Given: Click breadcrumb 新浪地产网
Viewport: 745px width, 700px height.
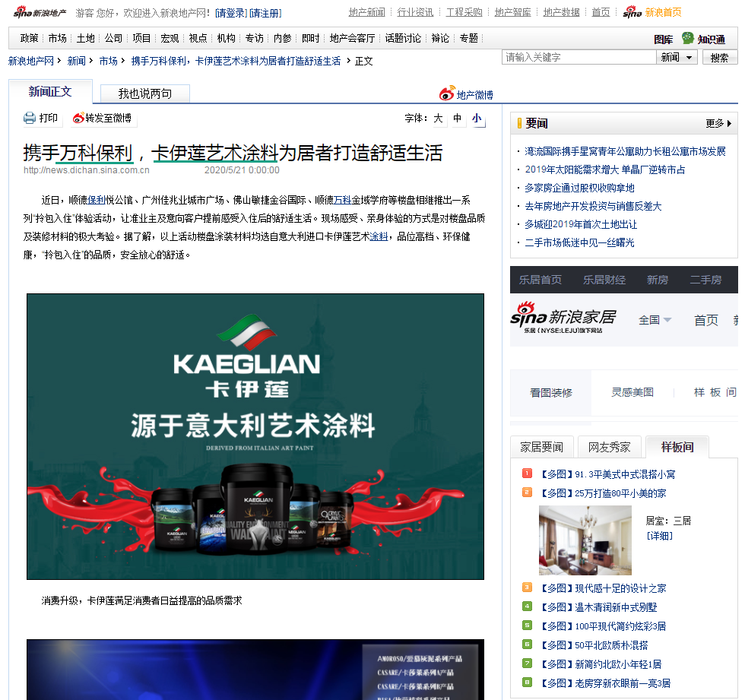Looking at the screenshot, I should tap(31, 61).
